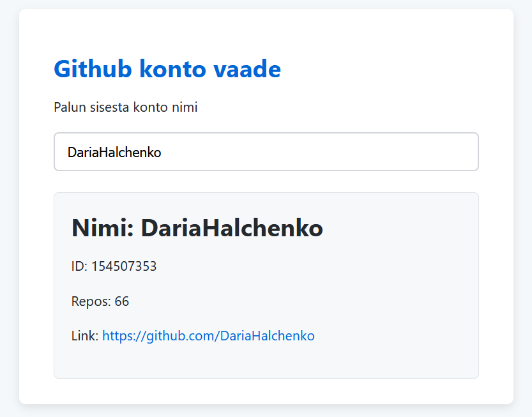Viewport: 532px width, 417px height.
Task: Place cursor on "DariaHalchenko" text in input
Action: (x=114, y=153)
